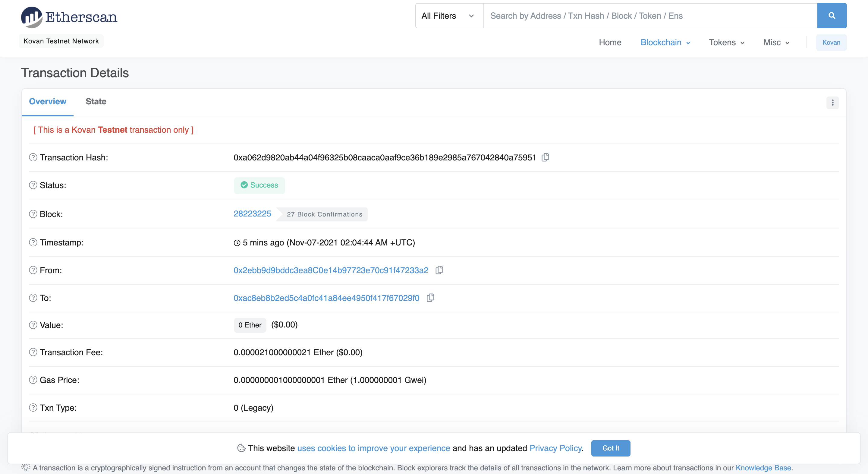This screenshot has height=474, width=868.
Task: Focus the address search input field
Action: click(x=650, y=16)
